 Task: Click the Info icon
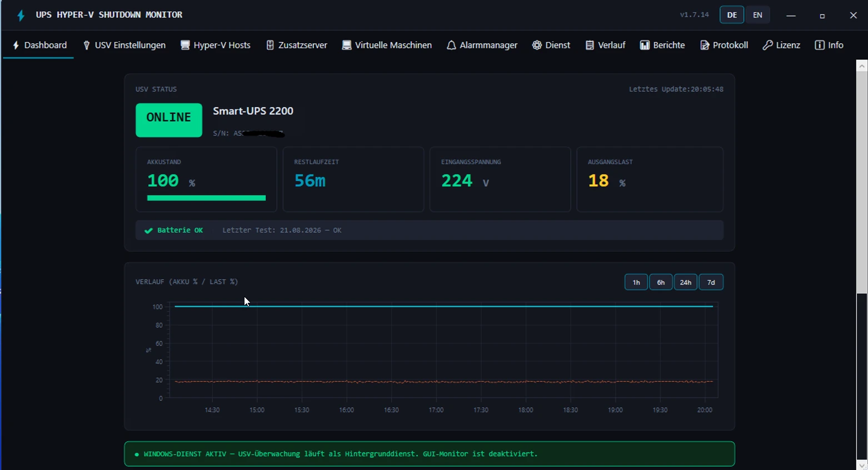tap(820, 45)
